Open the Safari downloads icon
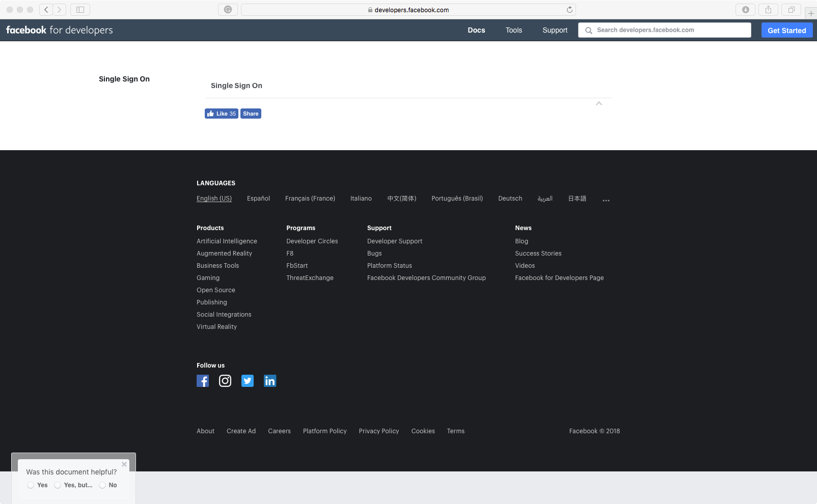 746,10
